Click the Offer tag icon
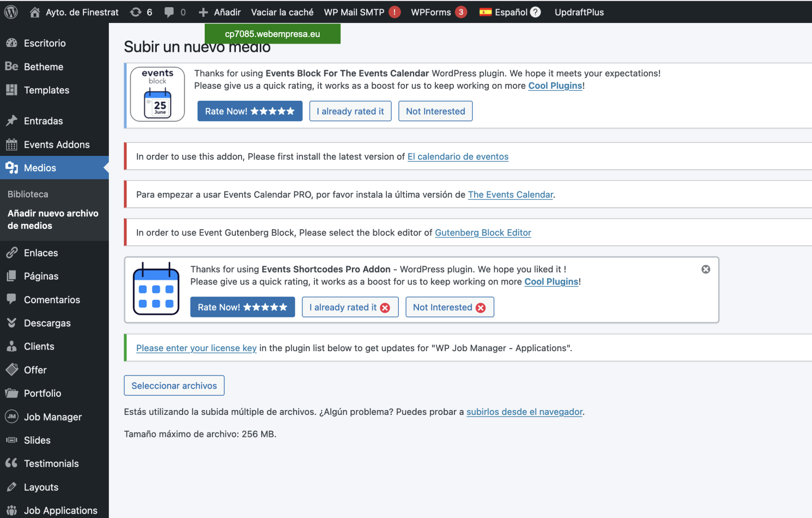812x518 pixels. (12, 370)
